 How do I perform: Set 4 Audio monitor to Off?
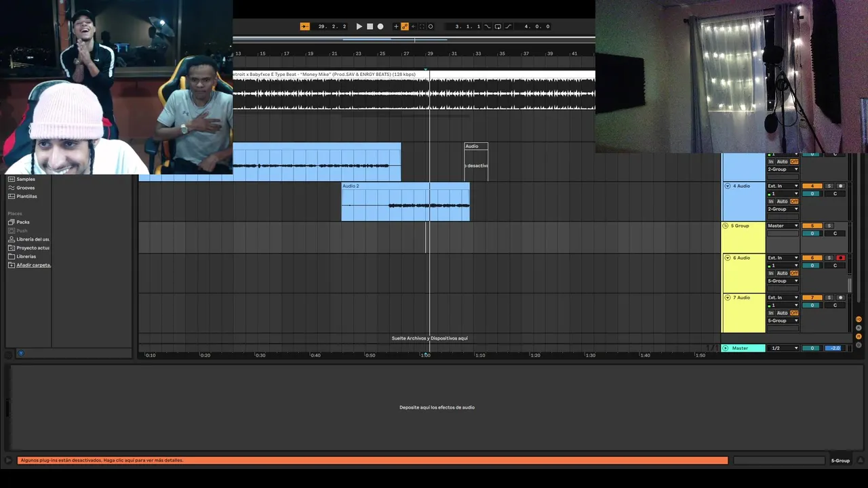(x=794, y=201)
